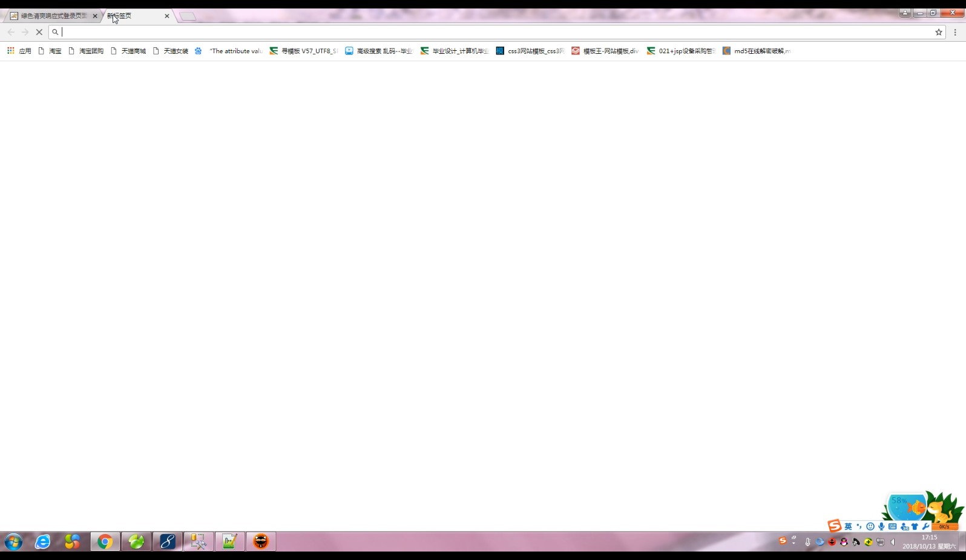This screenshot has height=560, width=966.
Task: Open the thermometer tray icon
Action: [x=807, y=542]
